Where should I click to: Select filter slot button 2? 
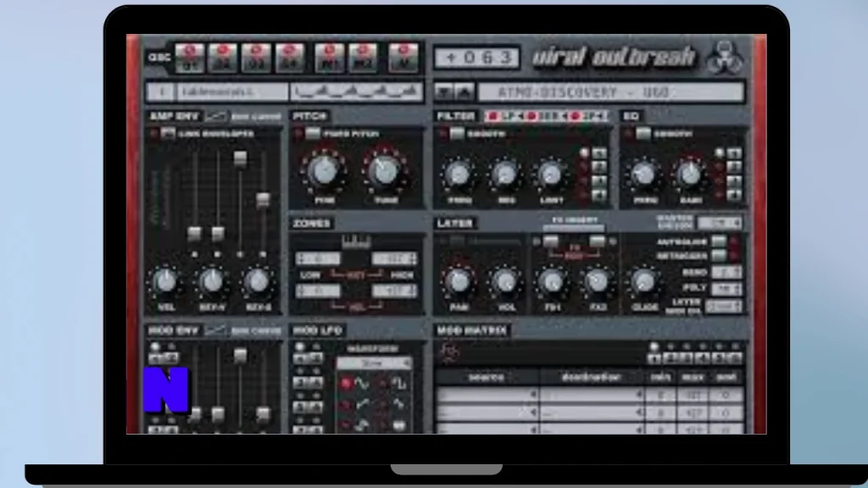point(599,167)
